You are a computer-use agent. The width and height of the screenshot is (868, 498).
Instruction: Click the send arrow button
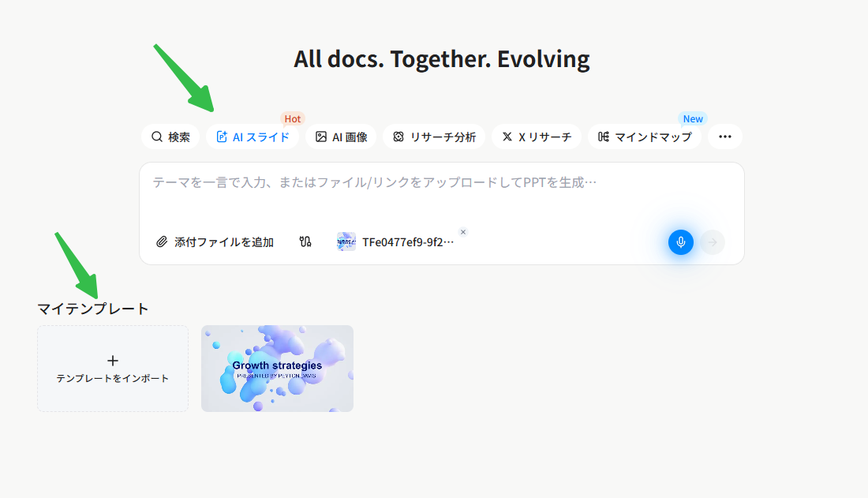(x=712, y=242)
